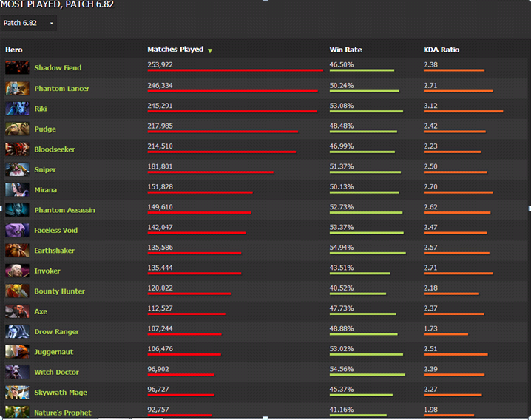Open the Mirana hero link

coord(45,190)
